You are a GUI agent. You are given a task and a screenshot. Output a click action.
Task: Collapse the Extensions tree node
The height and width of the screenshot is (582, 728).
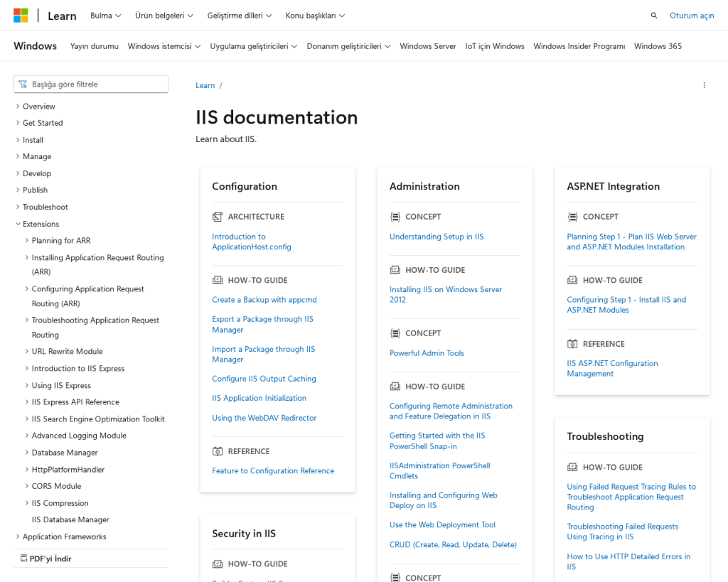18,224
